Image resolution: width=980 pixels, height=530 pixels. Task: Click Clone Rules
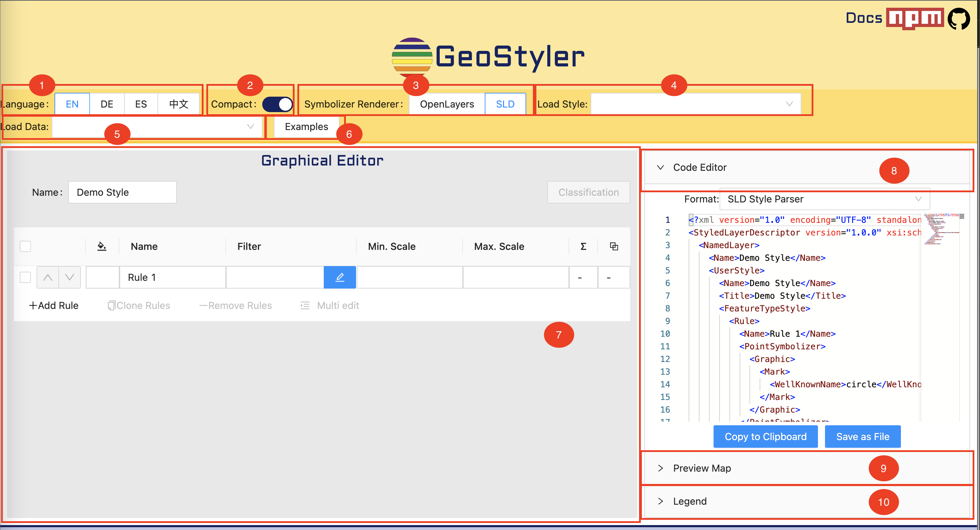point(138,305)
